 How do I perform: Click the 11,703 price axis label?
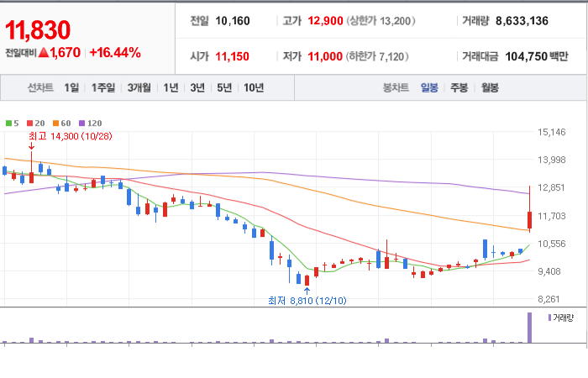[x=552, y=216]
